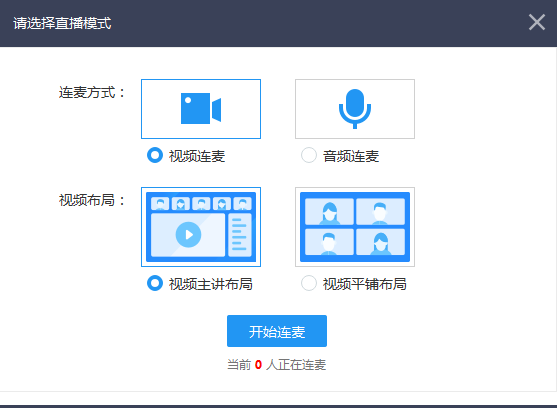Click the blue video camera icon
Screen dimensions: 557x408
[201, 109]
